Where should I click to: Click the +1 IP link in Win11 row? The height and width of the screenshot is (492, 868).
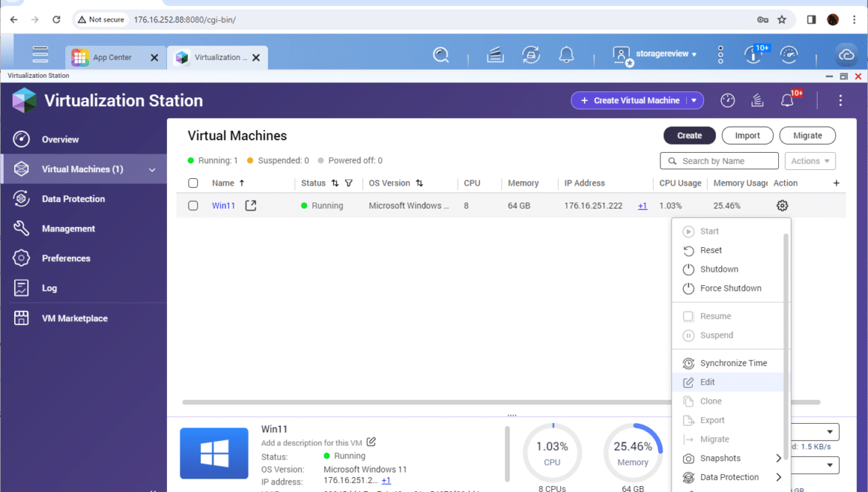tap(642, 206)
